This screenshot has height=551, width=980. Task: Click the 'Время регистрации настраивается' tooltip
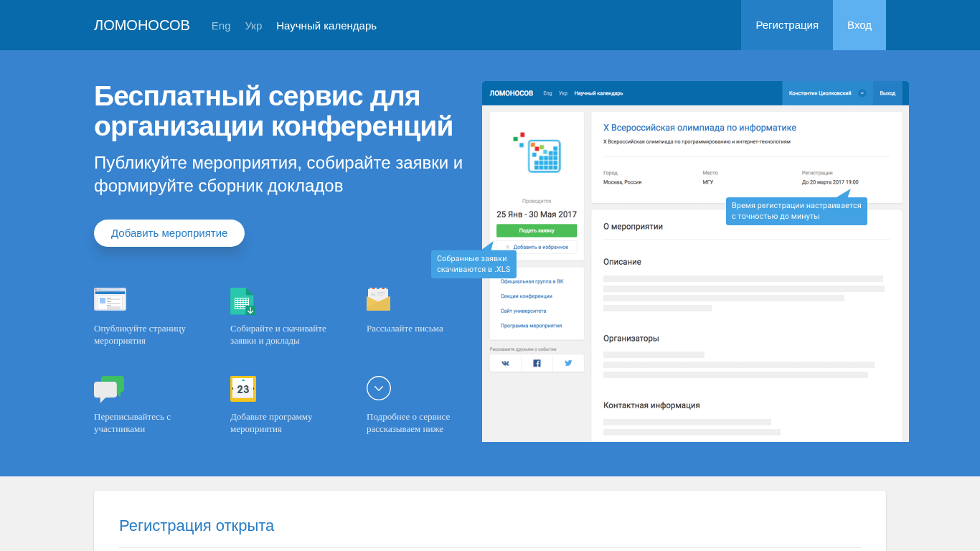[x=796, y=211]
